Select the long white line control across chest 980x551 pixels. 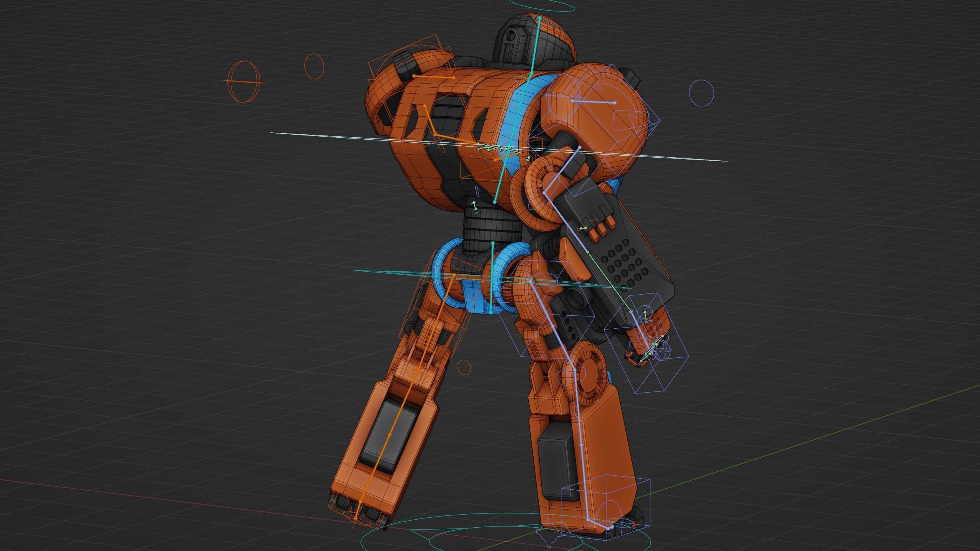pos(498,147)
